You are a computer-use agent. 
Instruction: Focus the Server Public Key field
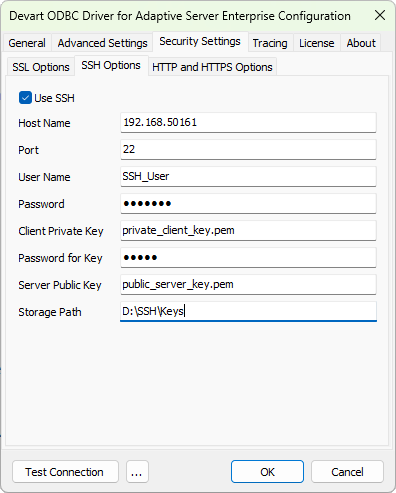[248, 284]
